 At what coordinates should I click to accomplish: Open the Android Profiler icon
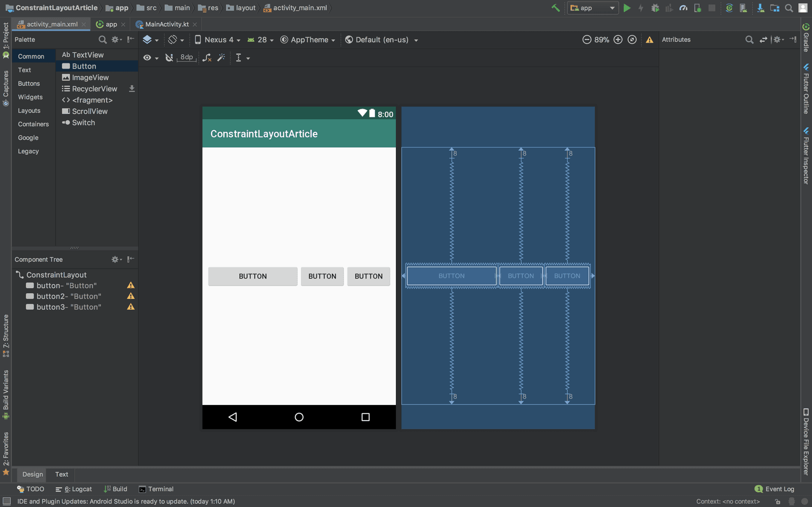tap(683, 8)
